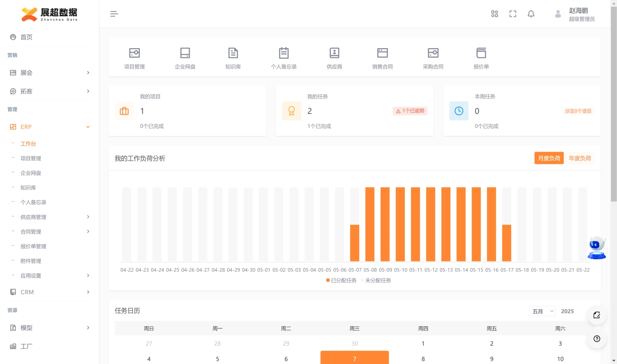617x364 pixels.
Task: Open 销售合同 shortcut icon
Action: [x=382, y=53]
